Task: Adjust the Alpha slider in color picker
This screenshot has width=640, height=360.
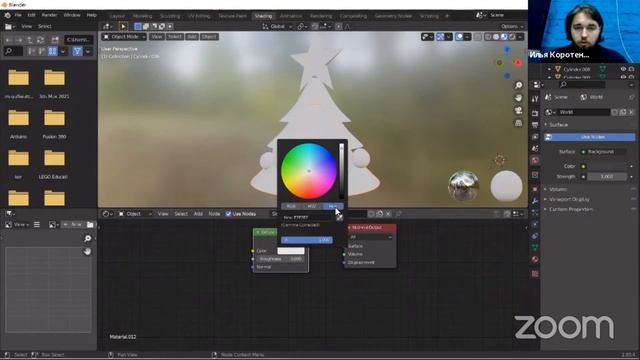Action: pos(307,240)
